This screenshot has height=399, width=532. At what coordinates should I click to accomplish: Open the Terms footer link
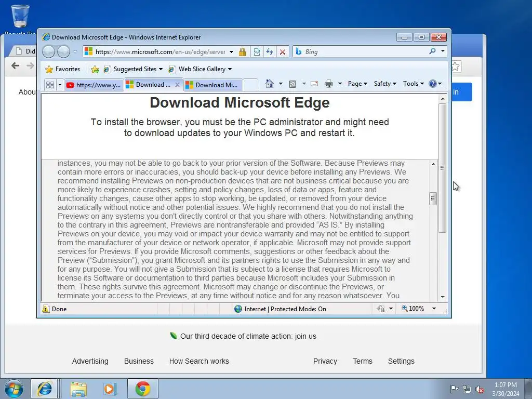click(363, 361)
